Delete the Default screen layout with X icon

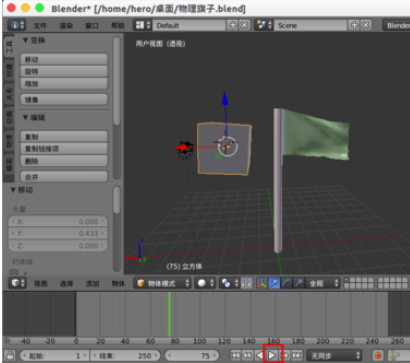point(244,25)
